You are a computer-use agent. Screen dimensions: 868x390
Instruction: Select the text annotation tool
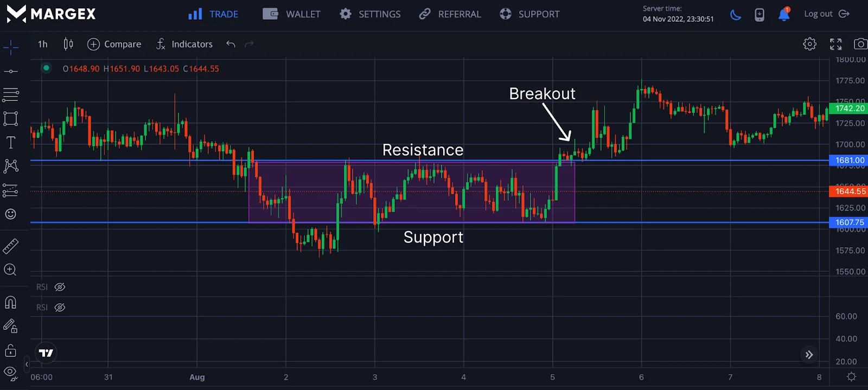(x=11, y=142)
